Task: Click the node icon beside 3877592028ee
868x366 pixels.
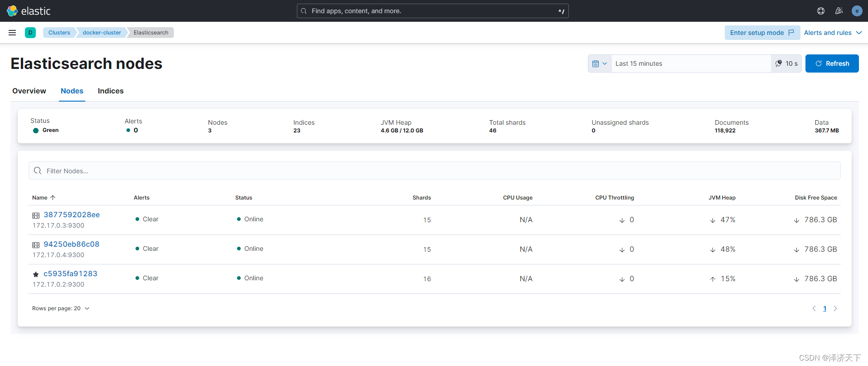Action: point(36,215)
